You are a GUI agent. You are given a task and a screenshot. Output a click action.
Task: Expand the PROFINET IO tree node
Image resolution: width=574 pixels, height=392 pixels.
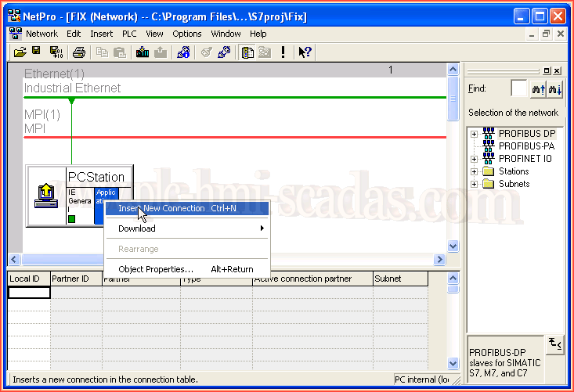point(474,159)
